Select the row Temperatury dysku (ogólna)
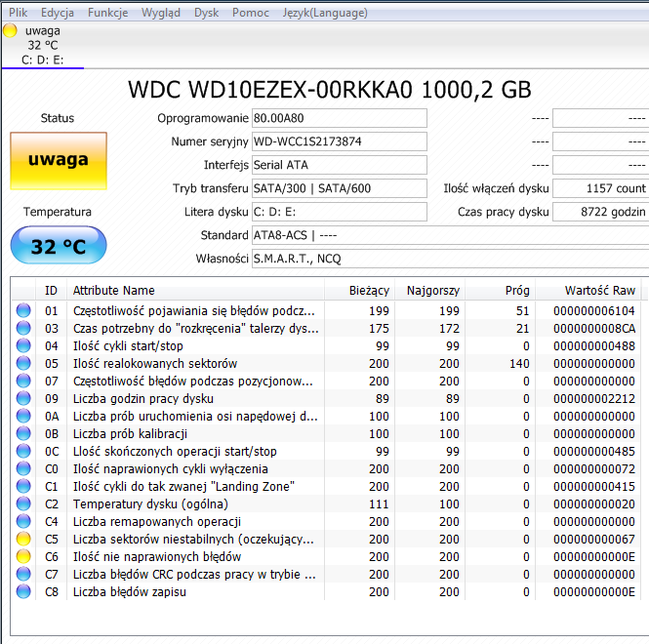This screenshot has height=644, width=649. click(x=327, y=504)
